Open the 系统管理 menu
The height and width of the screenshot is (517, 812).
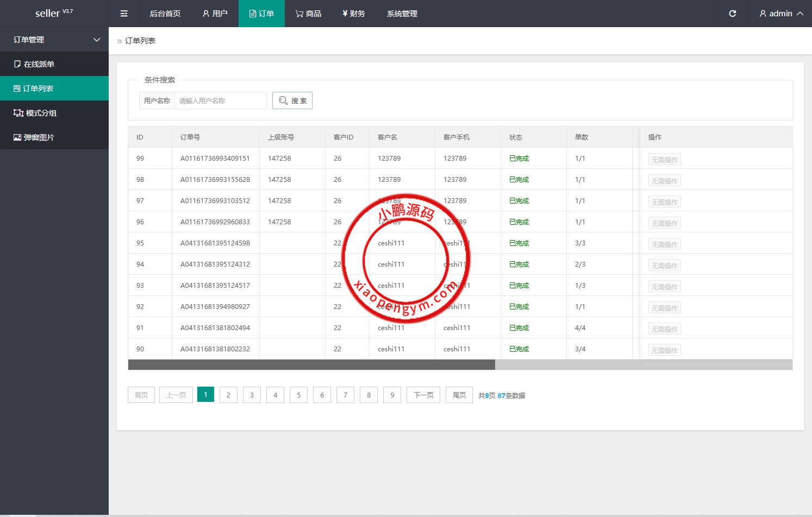coord(402,14)
